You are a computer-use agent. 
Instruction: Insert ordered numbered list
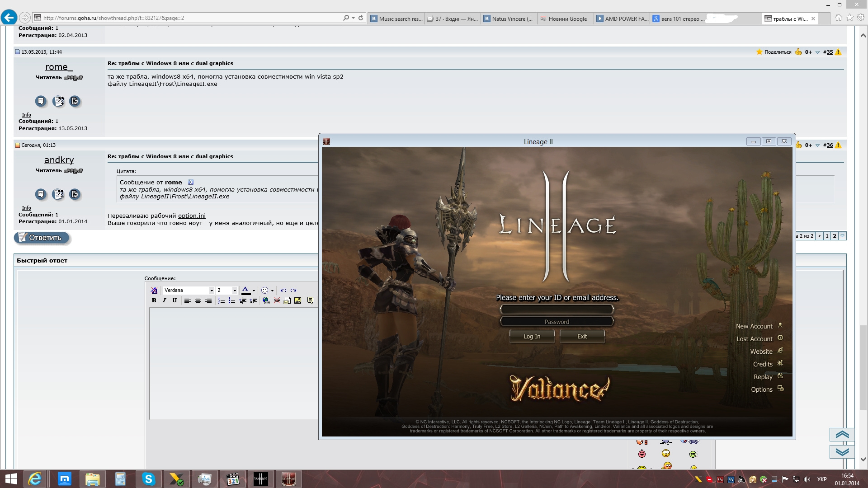(221, 300)
